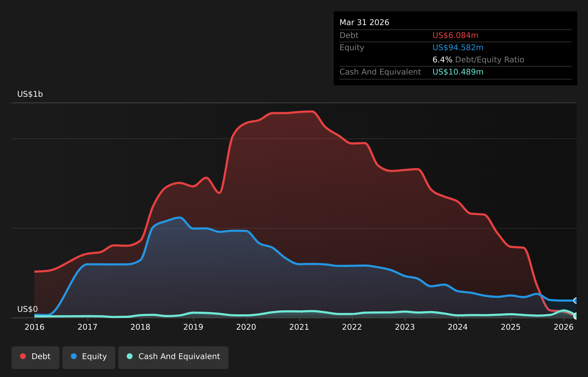Screen dimensions: 588x377
Task: Click the US$0 y-axis label
Action: [x=28, y=309]
